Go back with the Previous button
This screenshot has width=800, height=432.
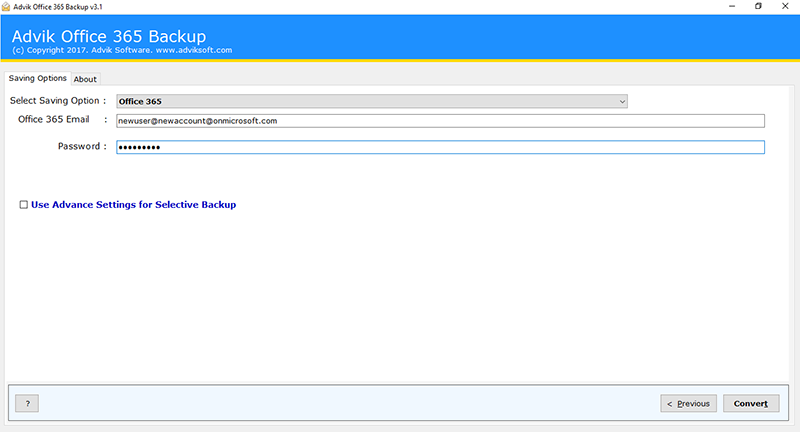688,403
